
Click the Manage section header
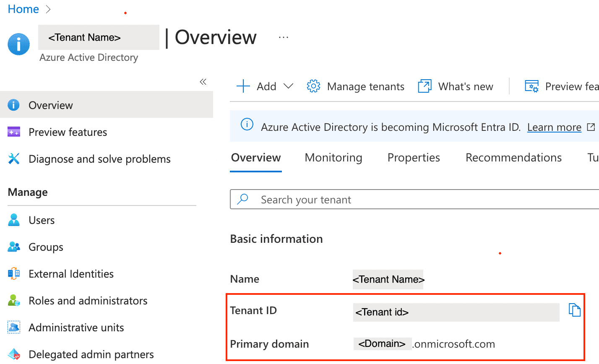click(x=28, y=192)
